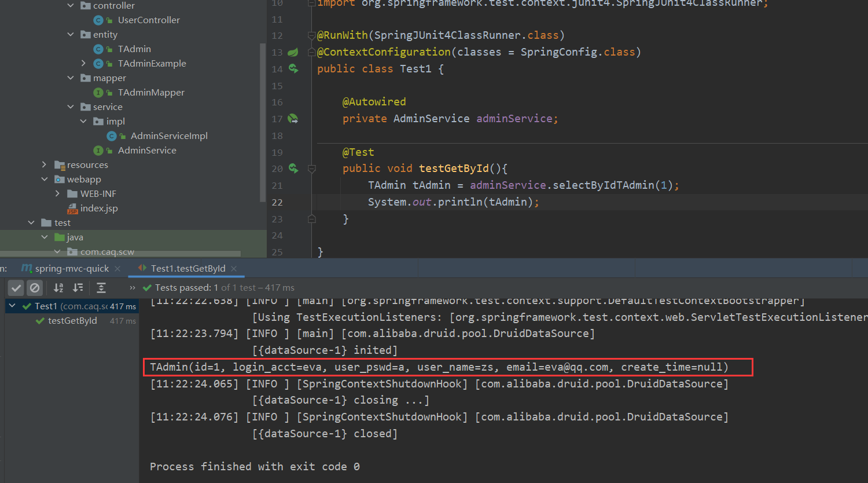Collapse the controller package
The height and width of the screenshot is (483, 868).
[x=71, y=6]
